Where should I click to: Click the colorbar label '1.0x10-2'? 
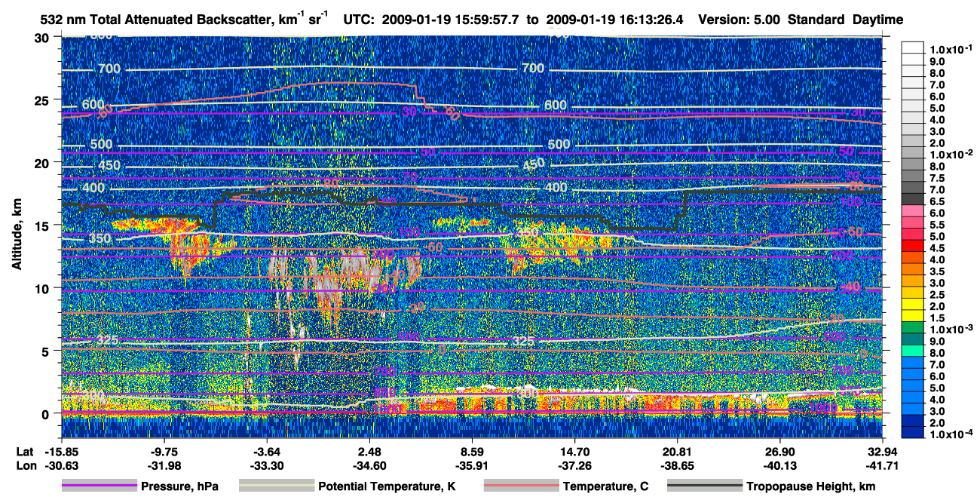click(952, 155)
